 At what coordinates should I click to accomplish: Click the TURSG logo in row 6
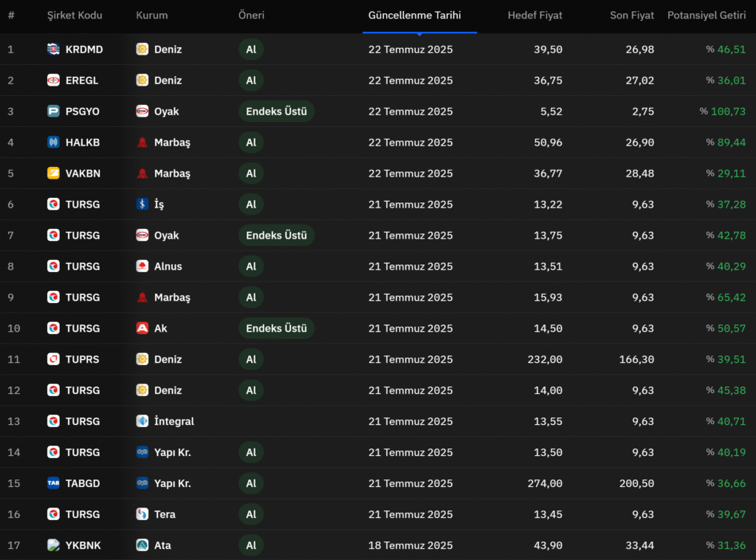tap(53, 204)
